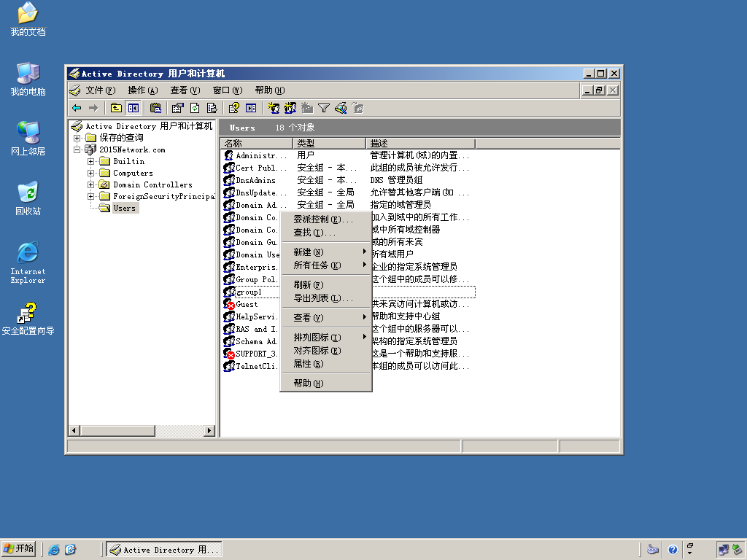This screenshot has height=560, width=747.
Task: Click the find objects toolbar icon
Action: [341, 108]
